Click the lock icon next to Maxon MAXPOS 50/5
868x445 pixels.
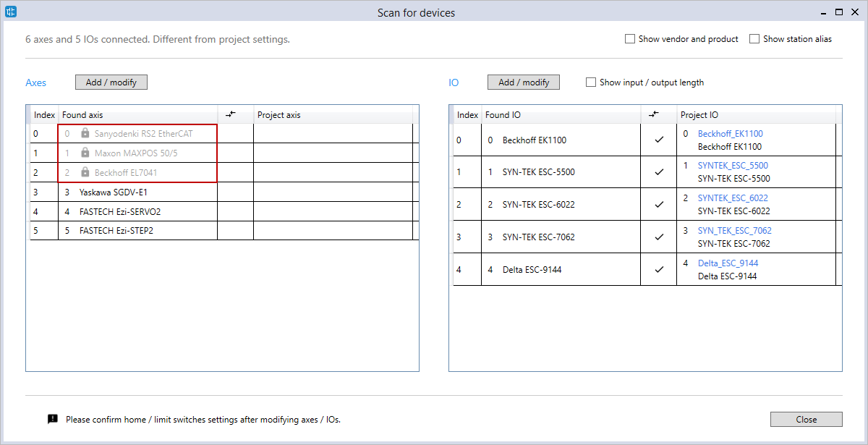coord(85,153)
